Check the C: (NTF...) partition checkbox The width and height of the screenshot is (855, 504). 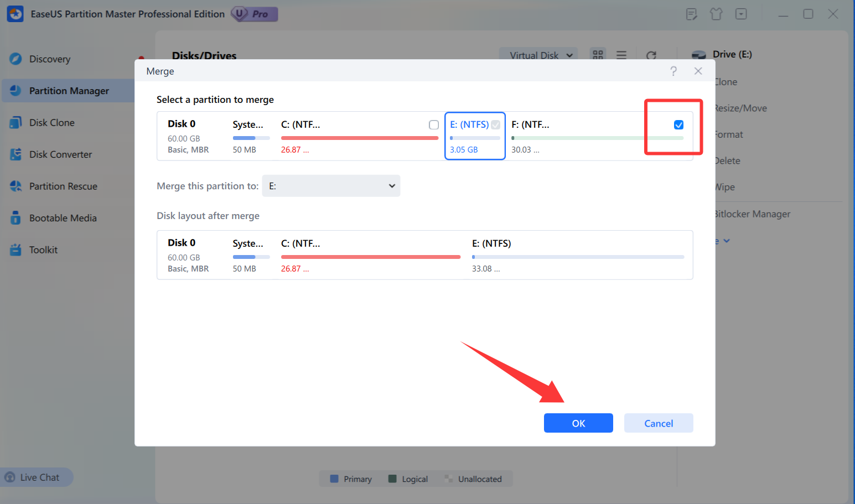pos(434,125)
